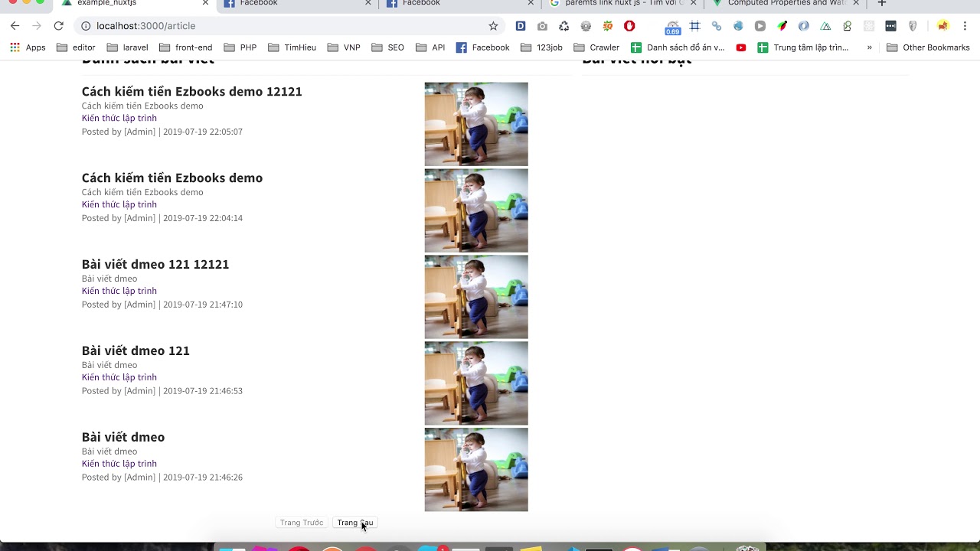Show hidden bookmarks with the » chevron
980x551 pixels.
pyautogui.click(x=870, y=47)
